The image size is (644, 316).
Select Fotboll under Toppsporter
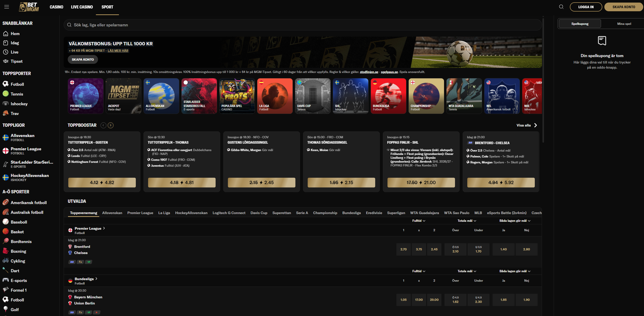point(17,84)
